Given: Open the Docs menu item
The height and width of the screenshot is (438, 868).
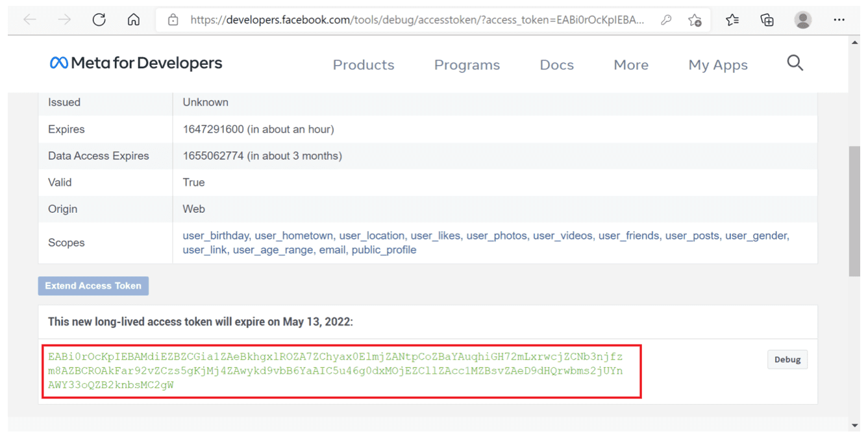Looking at the screenshot, I should click(556, 65).
